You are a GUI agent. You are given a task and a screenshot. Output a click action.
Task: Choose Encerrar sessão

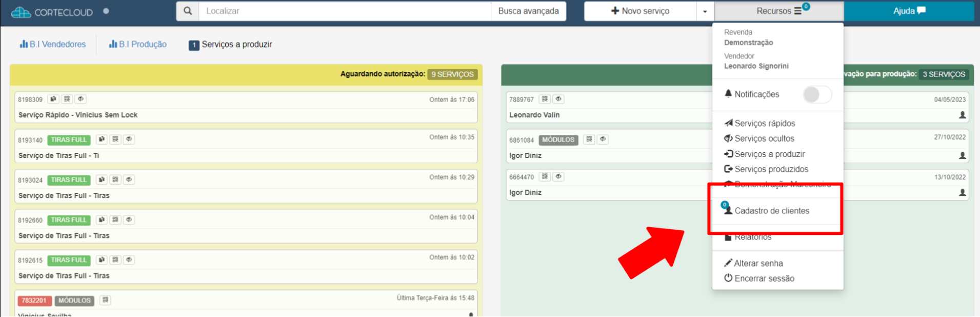pos(759,279)
